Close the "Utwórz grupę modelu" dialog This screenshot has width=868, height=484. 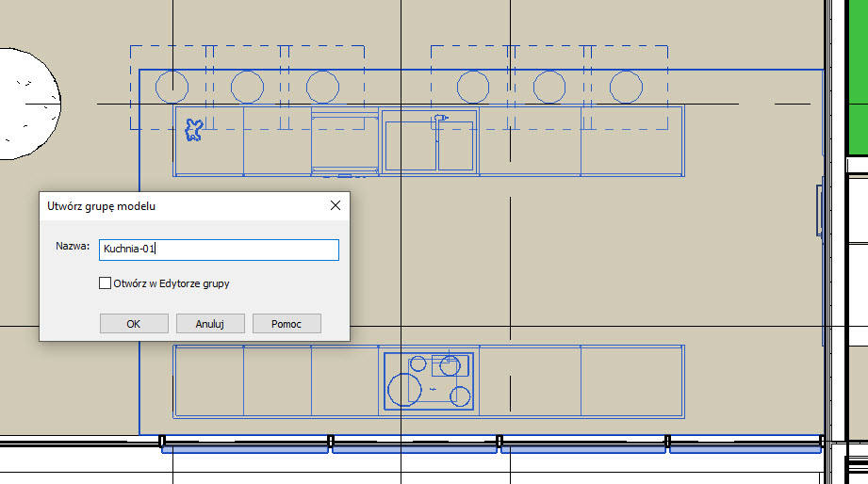coord(335,205)
